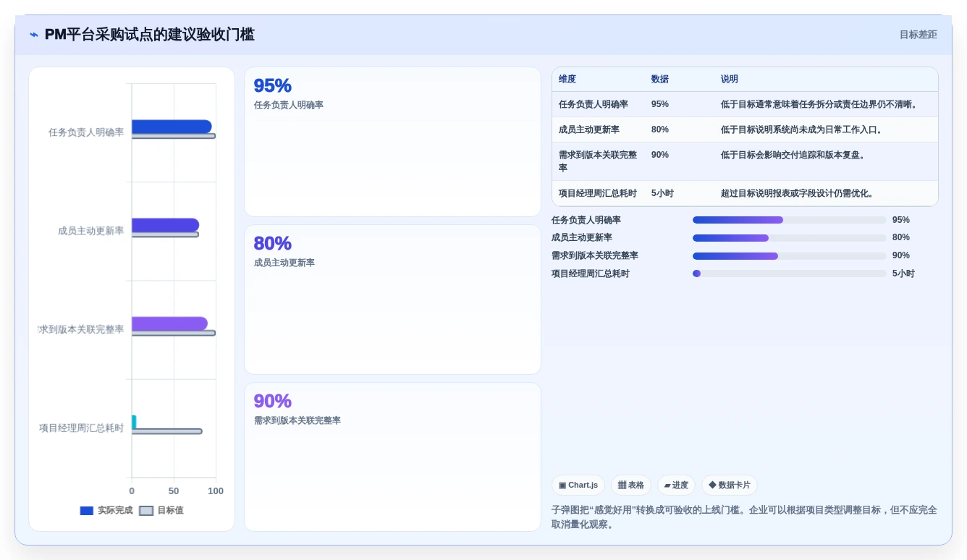Click the 95% data card

392,142
